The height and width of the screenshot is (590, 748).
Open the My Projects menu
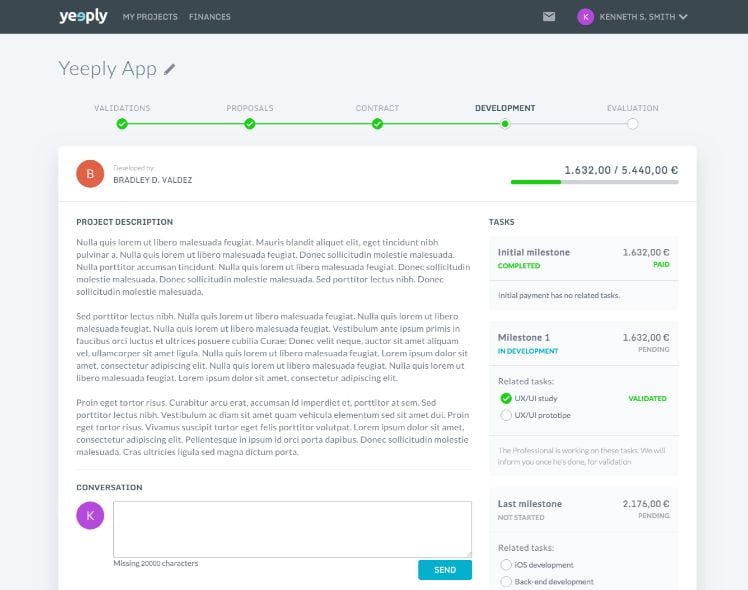[150, 17]
